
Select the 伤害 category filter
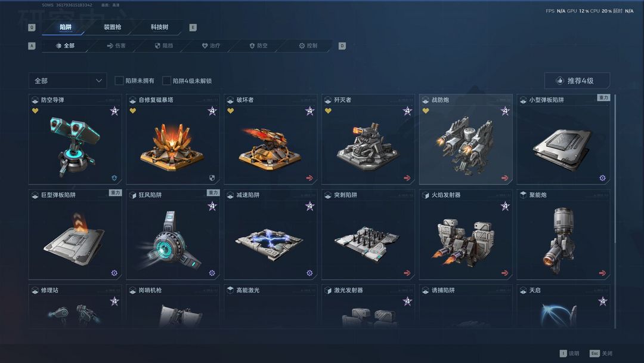(116, 45)
